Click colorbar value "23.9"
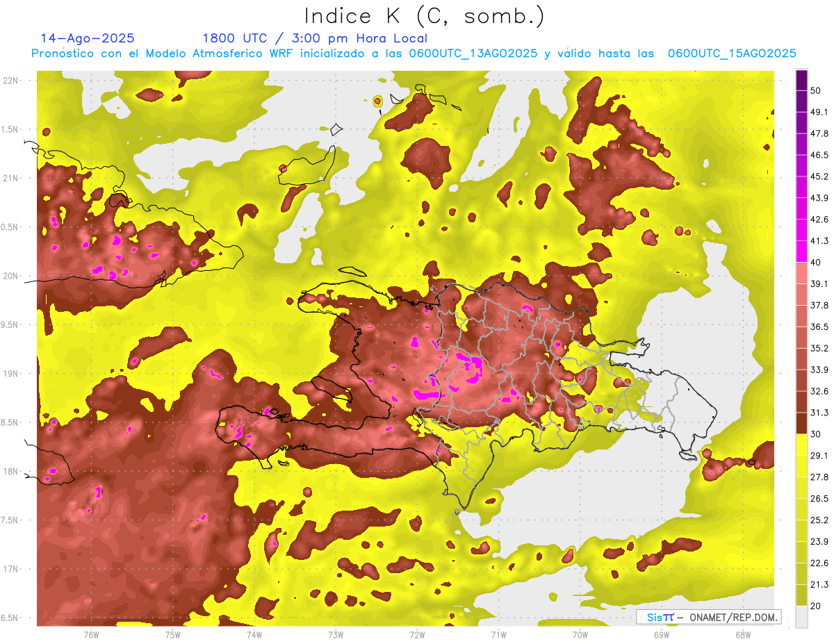This screenshot has height=644, width=834. (819, 542)
